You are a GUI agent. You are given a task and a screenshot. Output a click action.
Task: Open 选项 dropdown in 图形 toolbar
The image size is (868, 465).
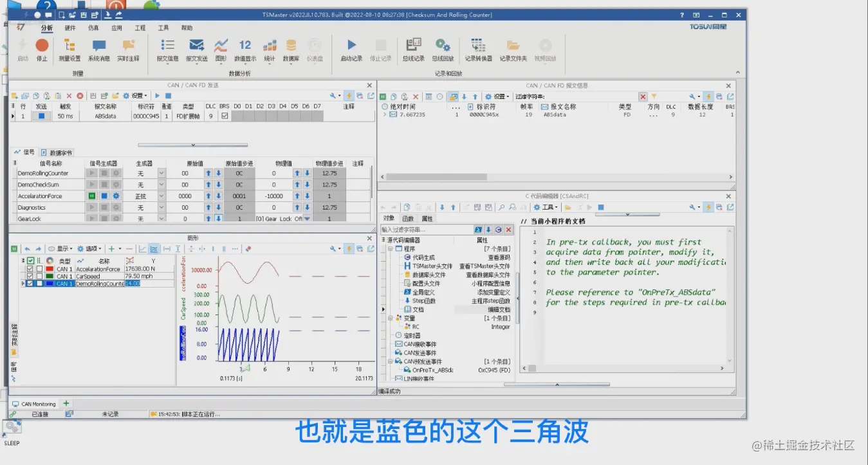pyautogui.click(x=89, y=248)
